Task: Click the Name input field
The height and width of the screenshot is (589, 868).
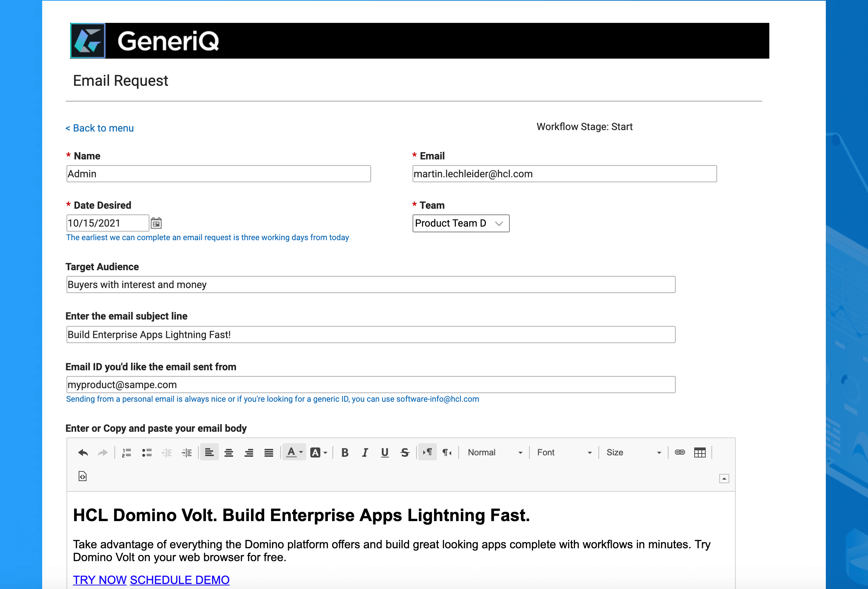Action: (x=218, y=174)
